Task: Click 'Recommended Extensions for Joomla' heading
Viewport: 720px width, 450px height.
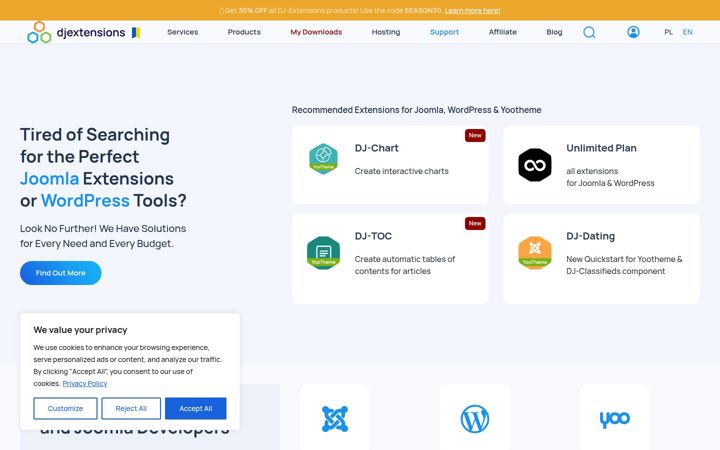Action: (416, 110)
